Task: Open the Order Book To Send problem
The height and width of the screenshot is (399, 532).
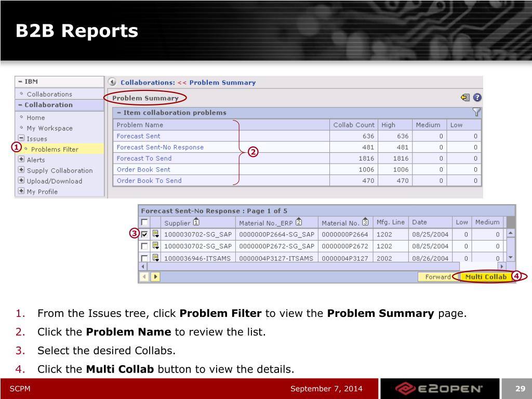Action: pos(149,181)
